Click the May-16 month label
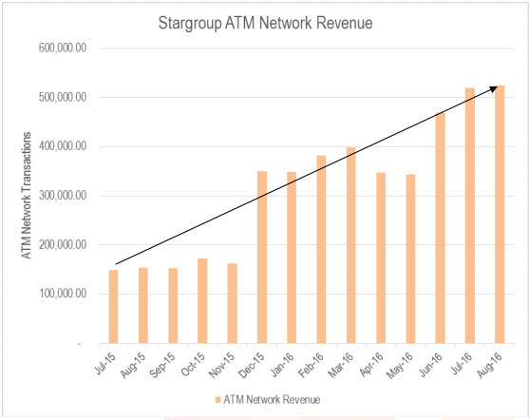This screenshot has width=529, height=420. pos(400,366)
